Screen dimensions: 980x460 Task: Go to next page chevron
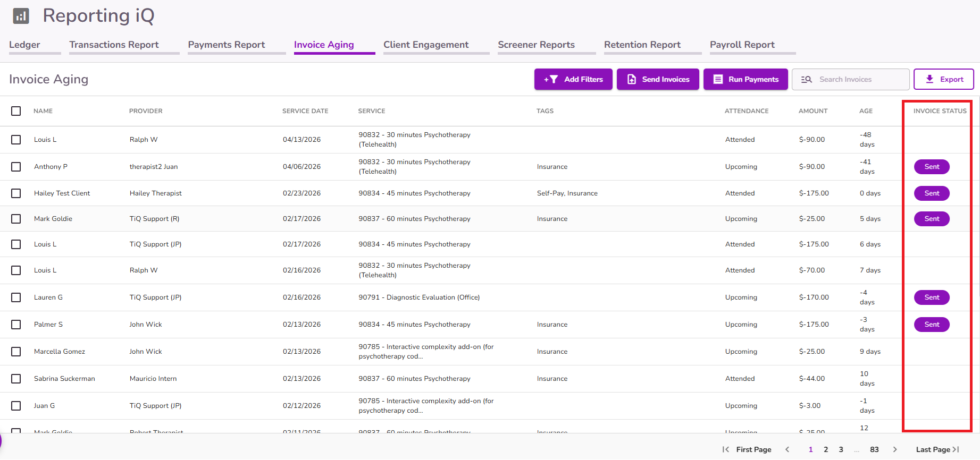(895, 449)
